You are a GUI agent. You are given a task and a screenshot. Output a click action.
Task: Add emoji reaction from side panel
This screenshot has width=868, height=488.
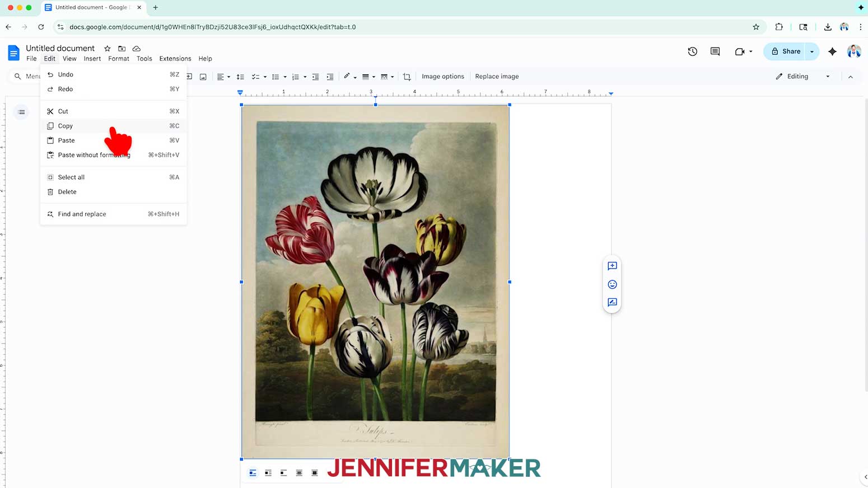612,284
